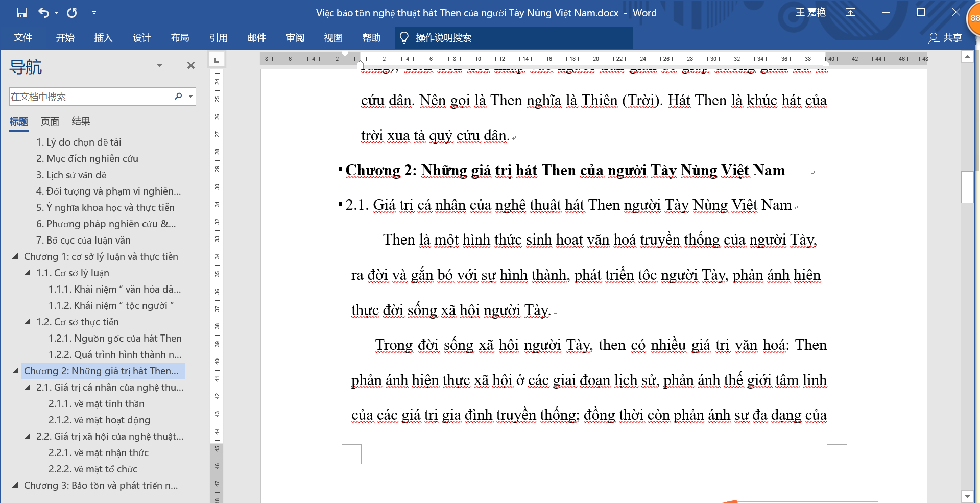The height and width of the screenshot is (503, 980).
Task: Open the search options dropdown arrow
Action: [x=191, y=97]
